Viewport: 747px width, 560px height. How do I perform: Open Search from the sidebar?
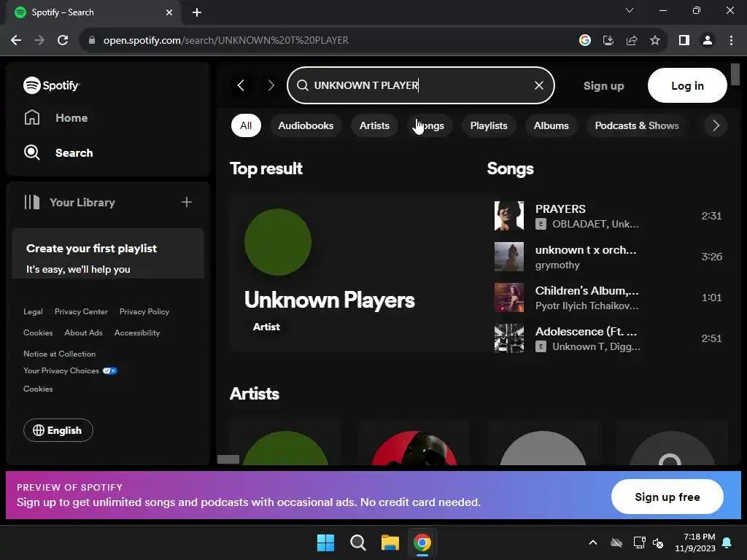[x=58, y=153]
